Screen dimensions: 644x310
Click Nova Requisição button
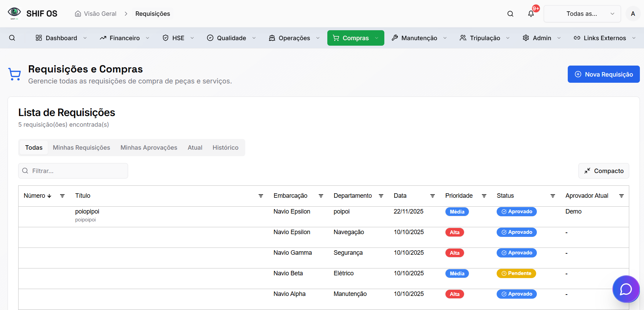[603, 74]
